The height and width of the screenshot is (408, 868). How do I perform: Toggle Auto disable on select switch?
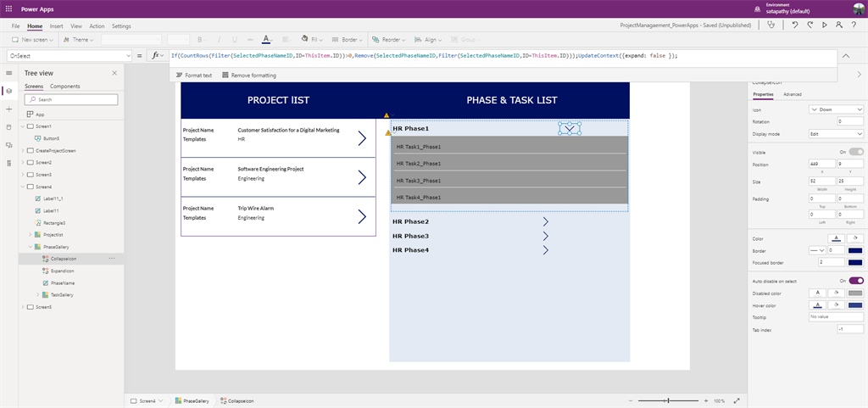click(856, 280)
